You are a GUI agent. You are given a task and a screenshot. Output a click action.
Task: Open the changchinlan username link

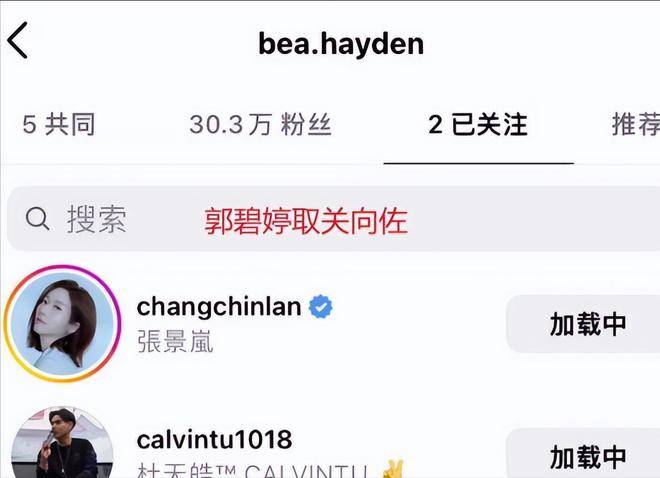click(x=219, y=307)
